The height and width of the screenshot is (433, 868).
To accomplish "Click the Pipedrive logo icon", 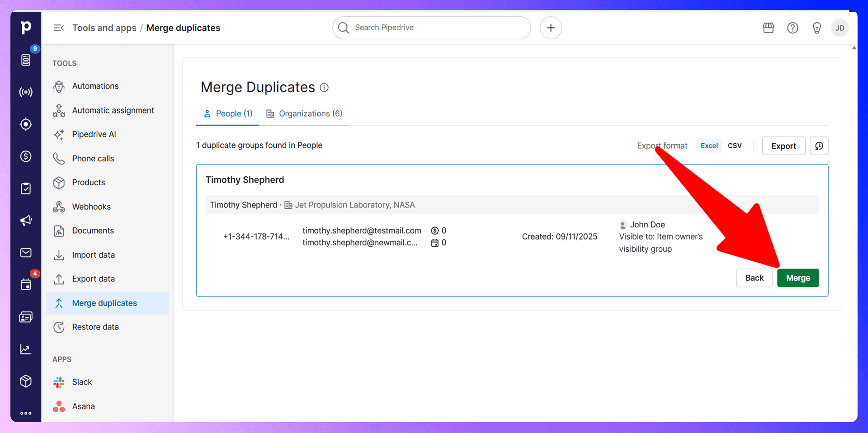I will (x=26, y=28).
